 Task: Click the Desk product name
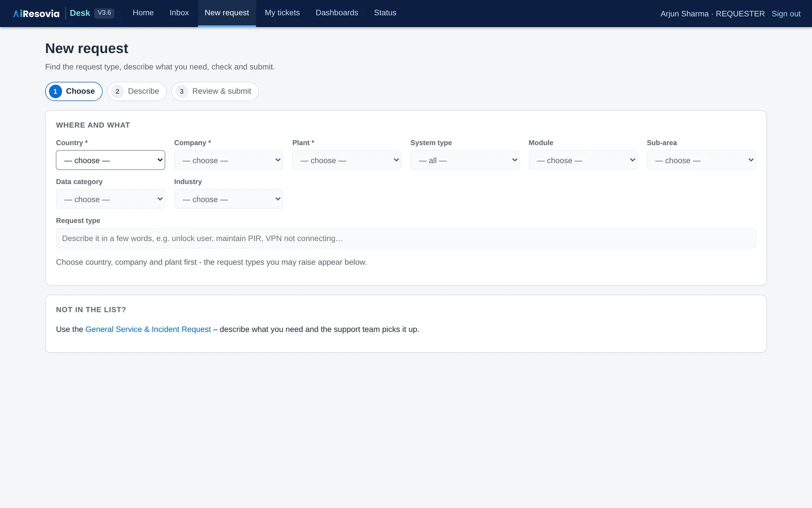[80, 13]
